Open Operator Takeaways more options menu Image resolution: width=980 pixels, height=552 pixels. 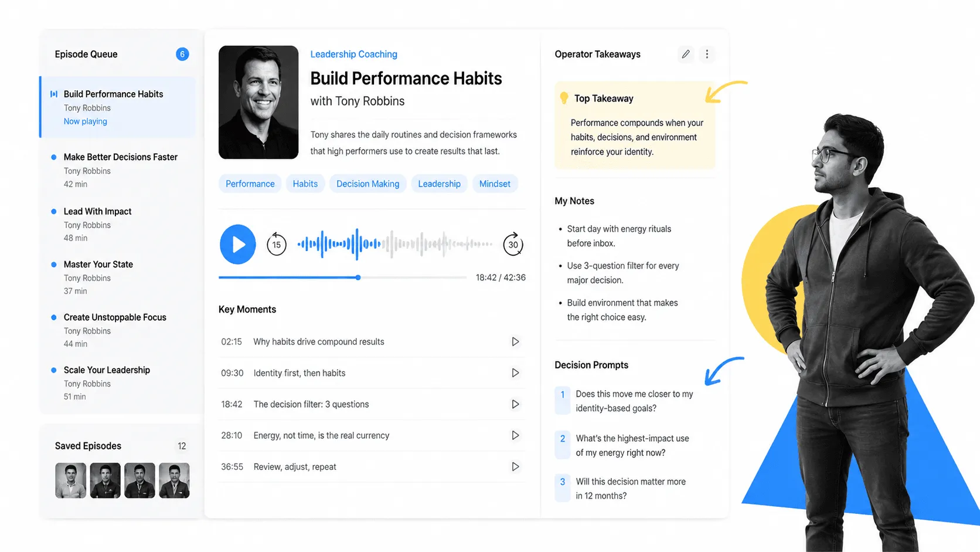coord(707,54)
